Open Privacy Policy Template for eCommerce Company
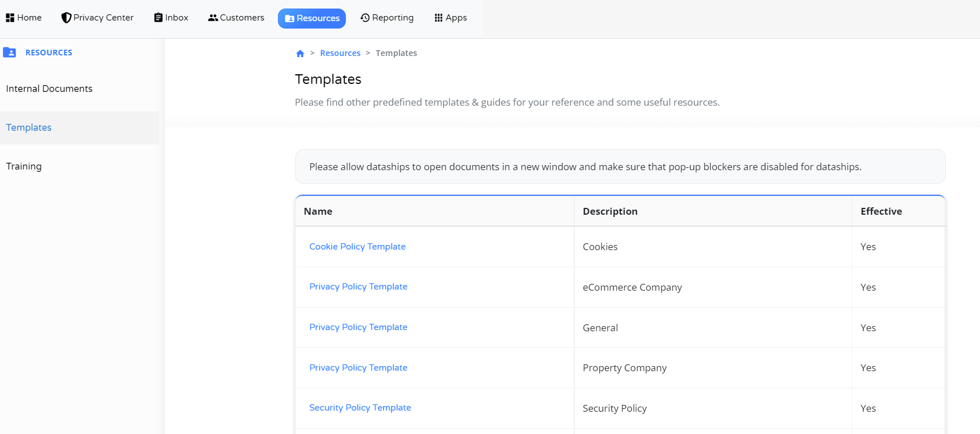Viewport: 980px width, 434px height. click(358, 287)
